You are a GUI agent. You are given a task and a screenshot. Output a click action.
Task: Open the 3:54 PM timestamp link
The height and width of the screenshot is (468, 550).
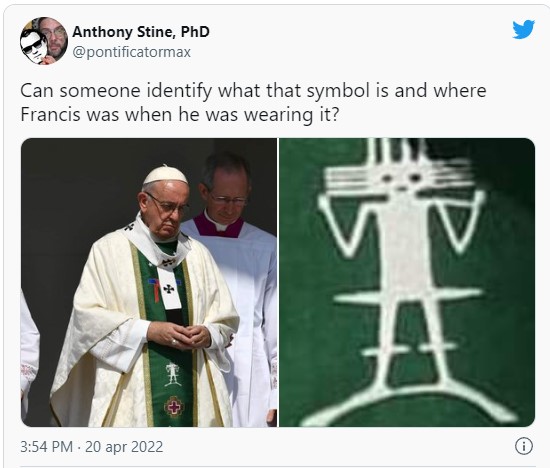click(x=46, y=447)
